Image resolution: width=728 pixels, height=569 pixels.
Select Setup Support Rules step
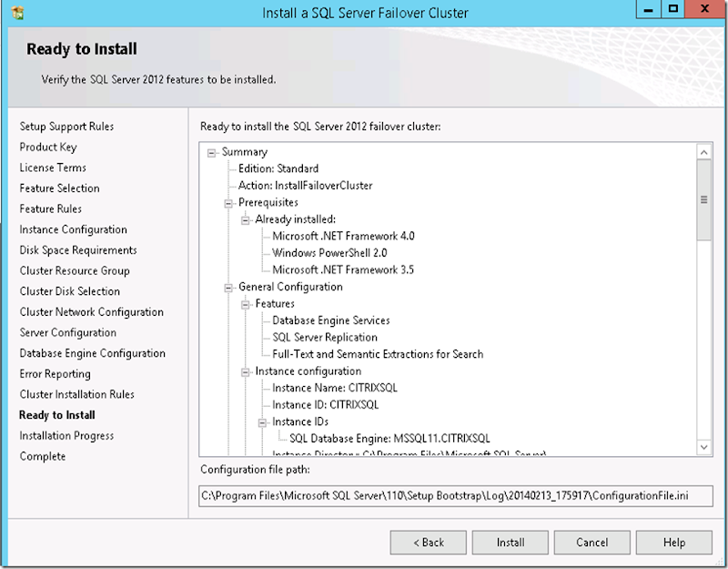66,127
